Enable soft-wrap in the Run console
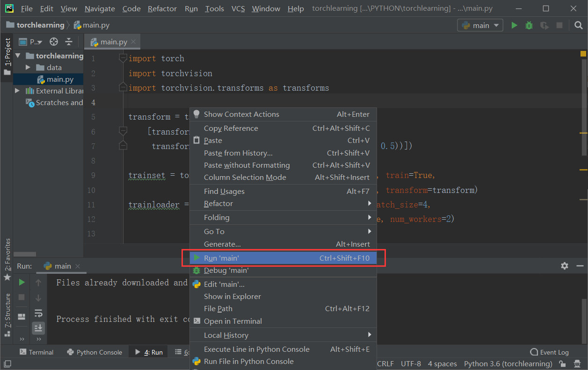588x370 pixels. (x=38, y=313)
